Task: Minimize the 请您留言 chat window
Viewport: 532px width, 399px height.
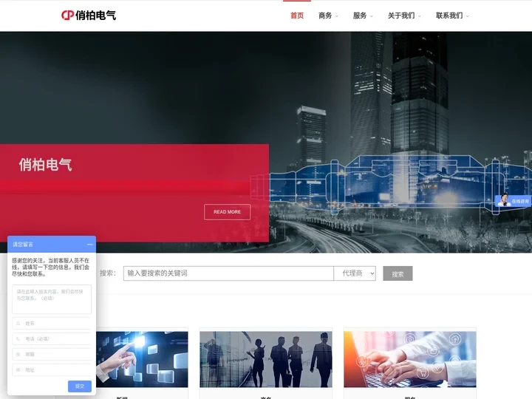Action: click(x=89, y=244)
